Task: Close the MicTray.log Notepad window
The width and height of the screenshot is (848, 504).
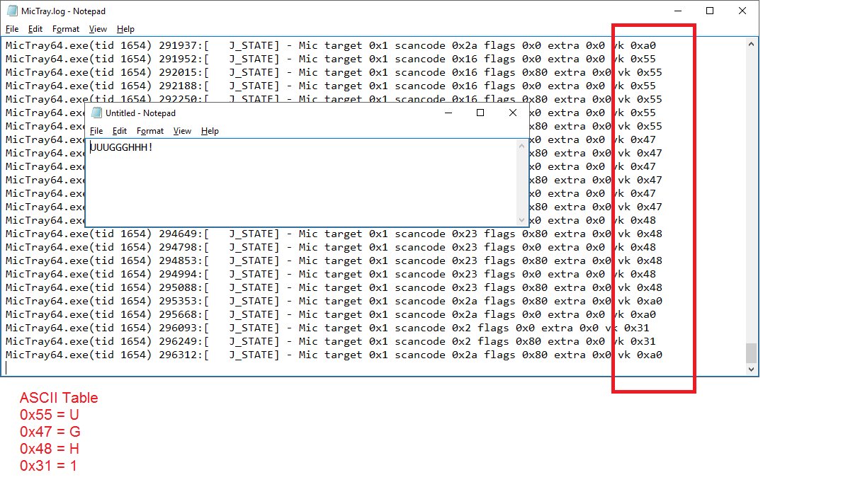Action: (742, 11)
